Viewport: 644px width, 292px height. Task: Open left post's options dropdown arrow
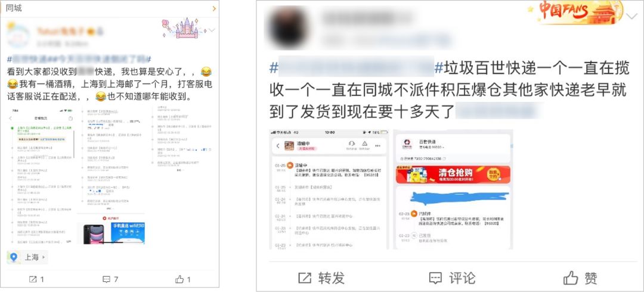pyautogui.click(x=212, y=30)
